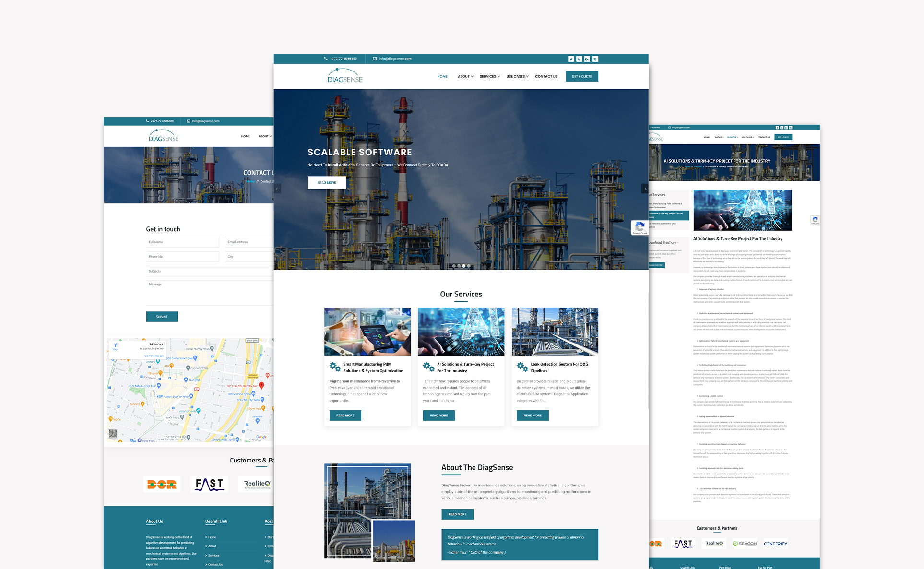The image size is (924, 569).
Task: Click Full Name input field
Action: (182, 242)
